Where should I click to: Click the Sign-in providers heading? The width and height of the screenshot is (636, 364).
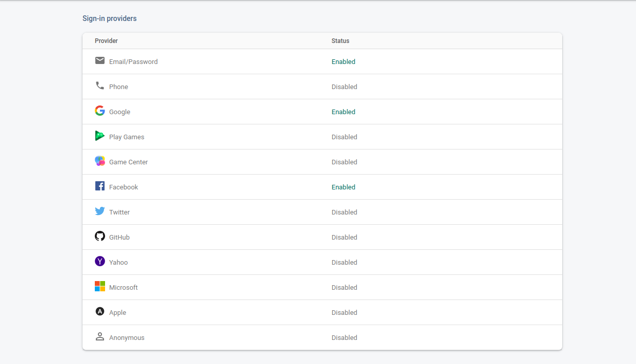pyautogui.click(x=110, y=18)
